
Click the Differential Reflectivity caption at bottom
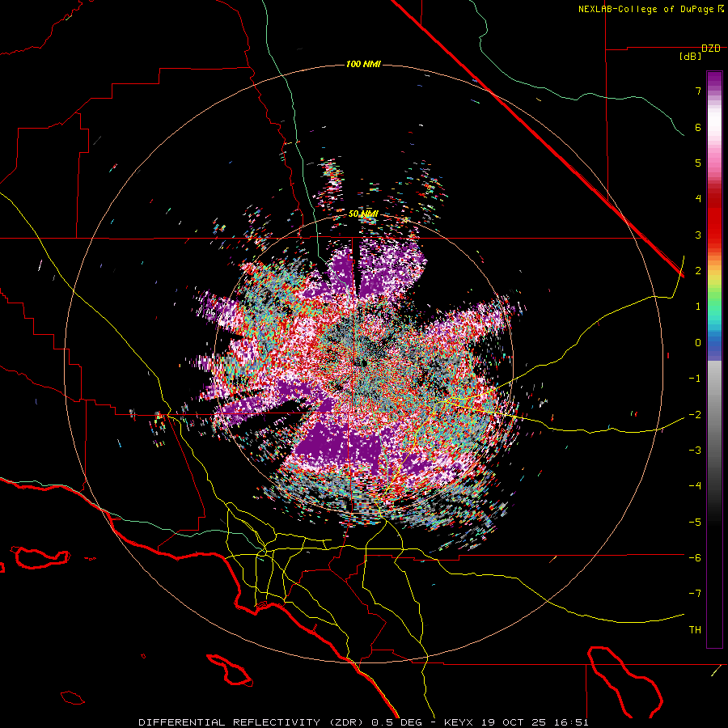click(x=363, y=722)
